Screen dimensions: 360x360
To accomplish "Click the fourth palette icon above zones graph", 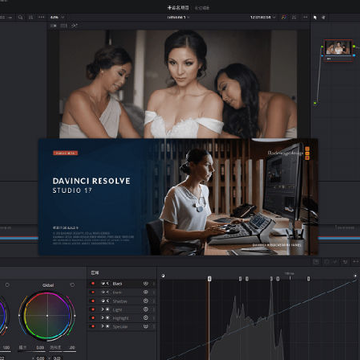I will pos(346,262).
